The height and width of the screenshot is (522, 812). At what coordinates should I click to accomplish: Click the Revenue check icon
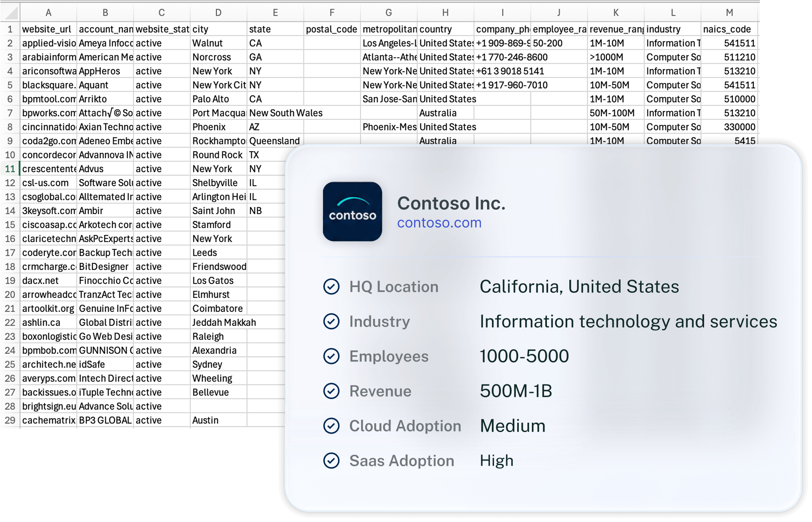[331, 391]
